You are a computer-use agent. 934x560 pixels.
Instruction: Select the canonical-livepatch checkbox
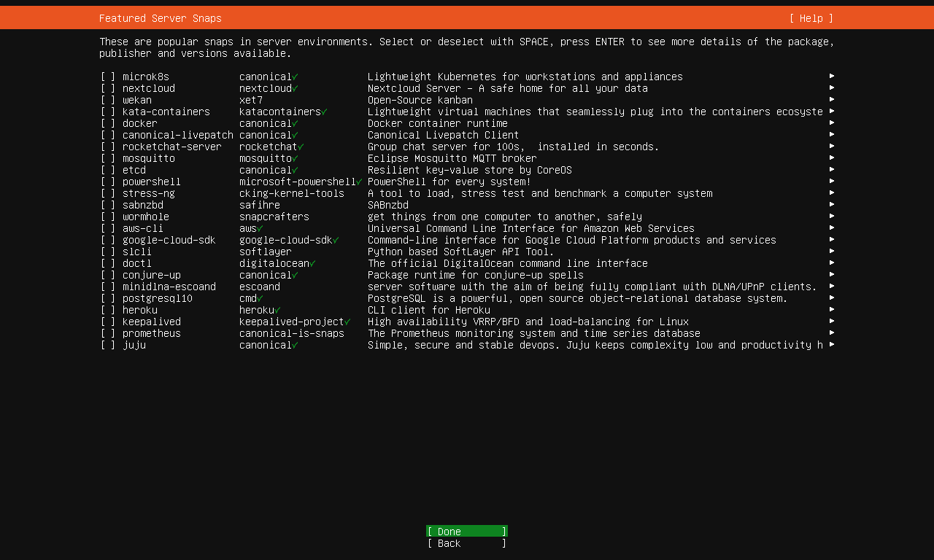pyautogui.click(x=108, y=135)
